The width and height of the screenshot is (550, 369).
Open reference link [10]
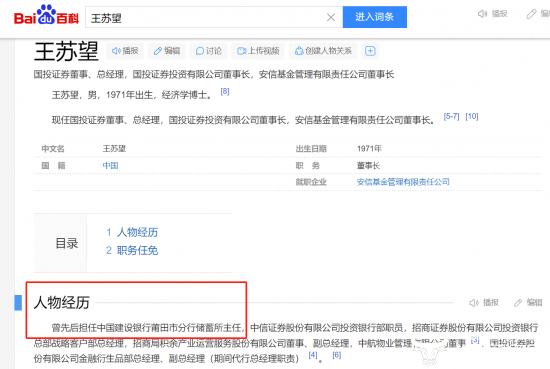pyautogui.click(x=472, y=116)
